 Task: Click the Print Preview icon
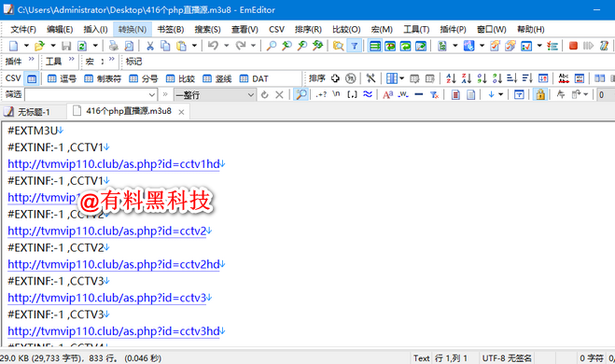coord(129,46)
